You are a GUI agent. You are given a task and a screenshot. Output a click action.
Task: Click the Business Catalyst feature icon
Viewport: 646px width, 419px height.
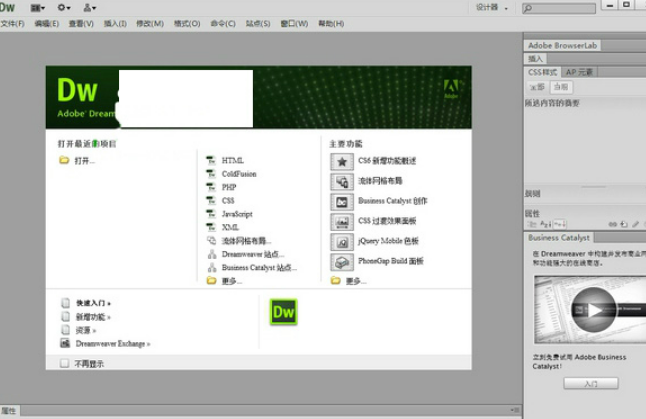341,201
